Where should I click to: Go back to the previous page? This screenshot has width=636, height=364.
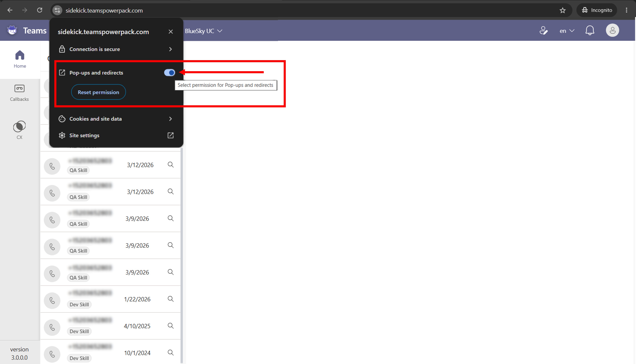10,10
